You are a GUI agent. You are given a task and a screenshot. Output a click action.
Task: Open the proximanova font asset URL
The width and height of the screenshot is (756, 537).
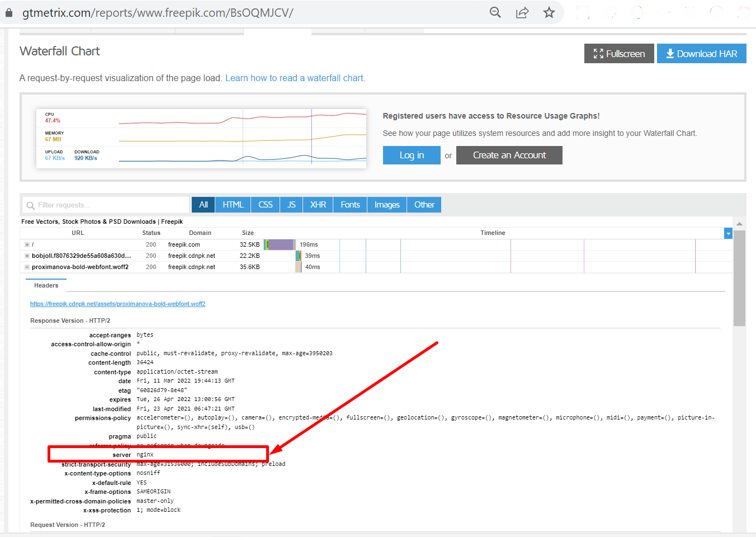click(x=117, y=304)
